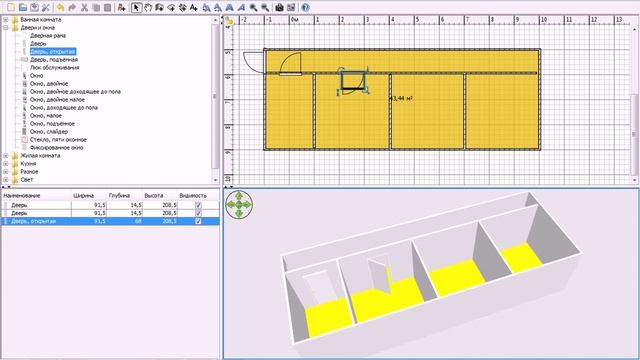Select Окно, подъёмное in catalog

pos(52,124)
